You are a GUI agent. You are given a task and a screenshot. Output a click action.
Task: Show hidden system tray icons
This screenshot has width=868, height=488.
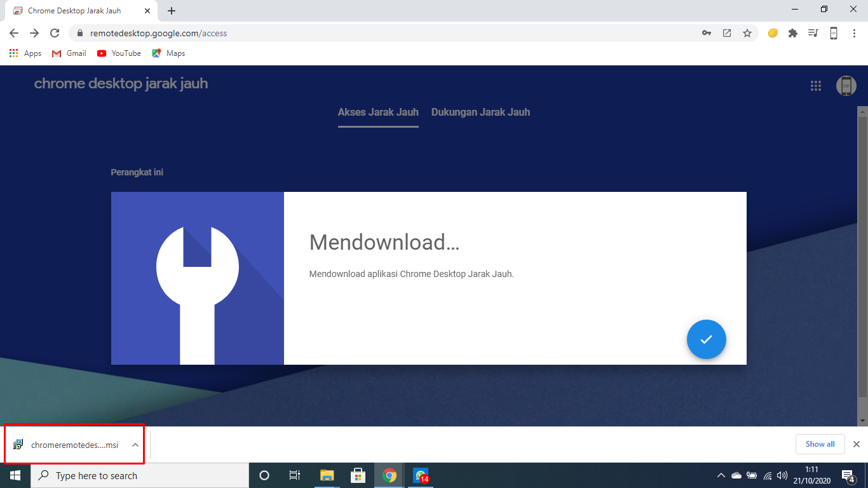coord(721,475)
